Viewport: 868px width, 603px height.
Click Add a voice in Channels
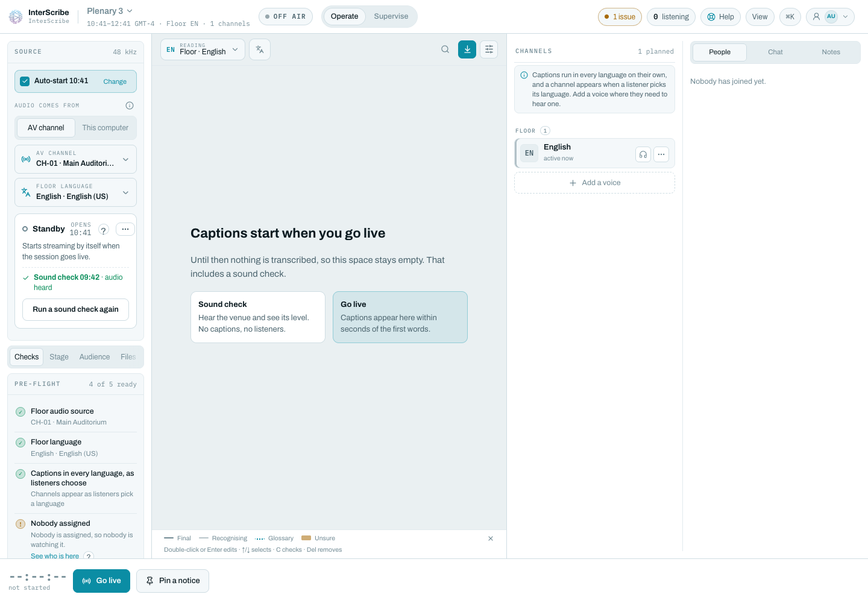tap(594, 183)
